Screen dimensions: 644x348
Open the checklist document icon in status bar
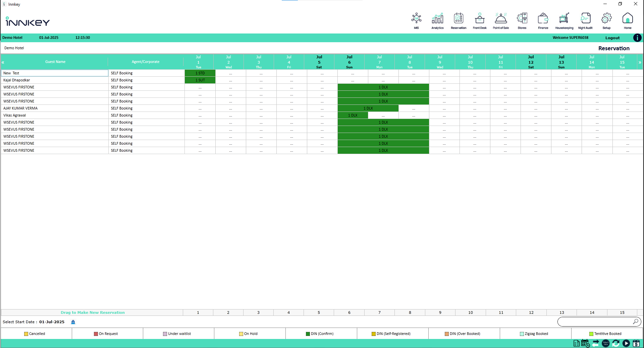coord(577,343)
